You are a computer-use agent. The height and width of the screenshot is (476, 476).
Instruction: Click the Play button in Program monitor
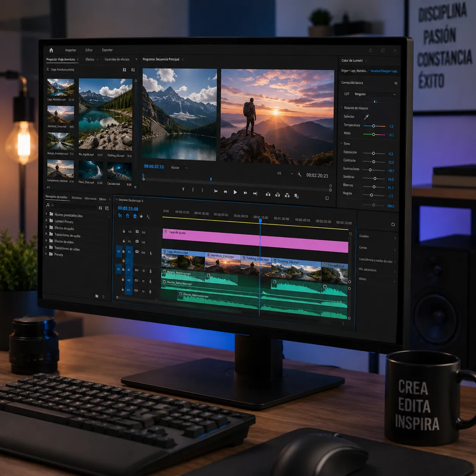coord(235,192)
